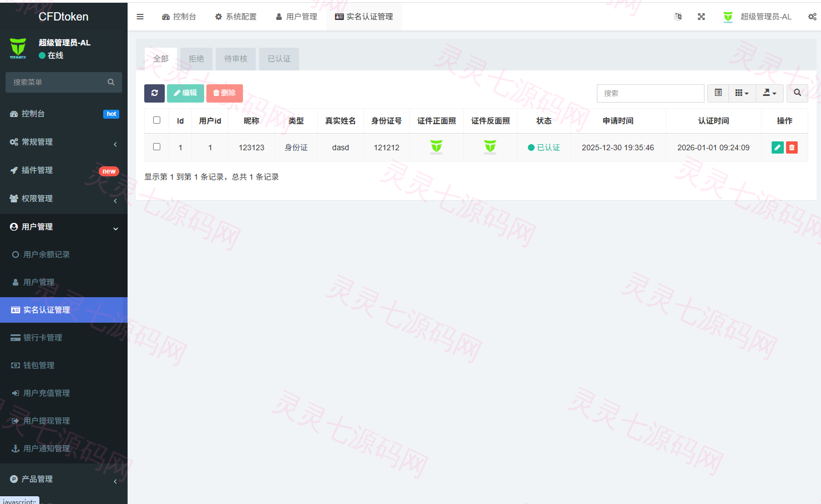Open 用户通知管理 in sidebar

(x=64, y=449)
